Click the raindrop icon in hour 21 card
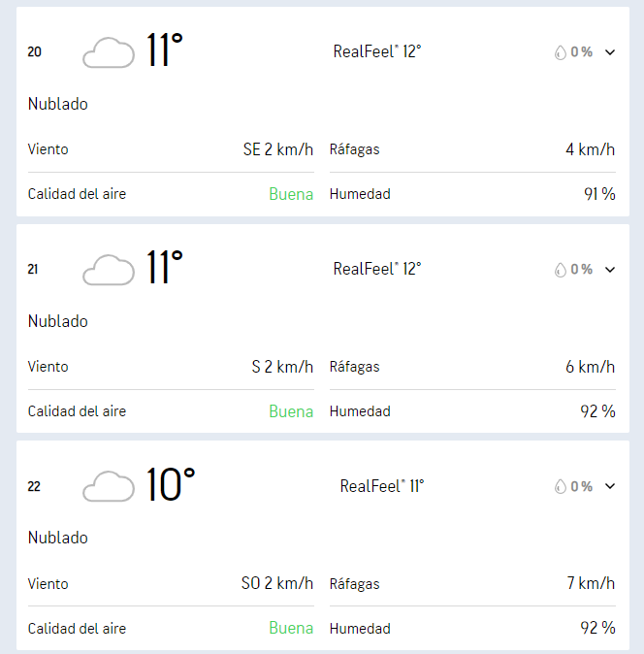644x654 pixels. click(561, 270)
